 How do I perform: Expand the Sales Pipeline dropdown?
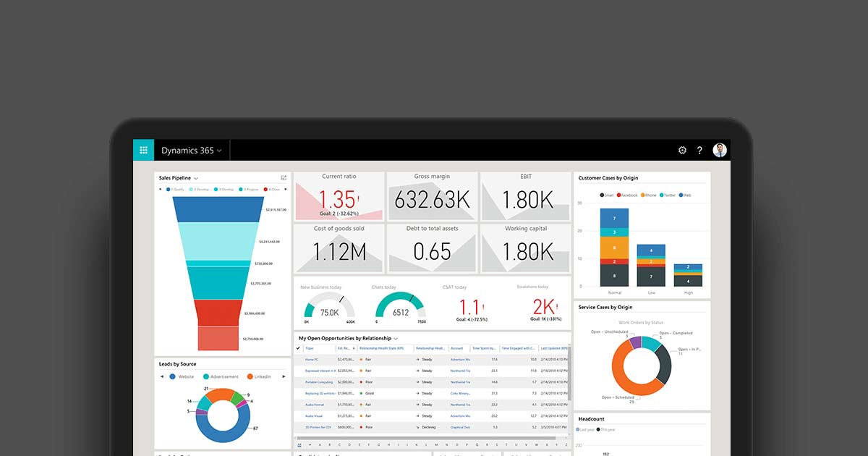point(196,178)
